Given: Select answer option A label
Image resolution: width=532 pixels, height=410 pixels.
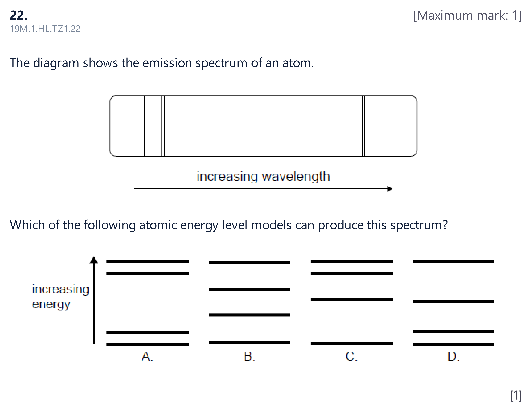Looking at the screenshot, I should point(147,356).
